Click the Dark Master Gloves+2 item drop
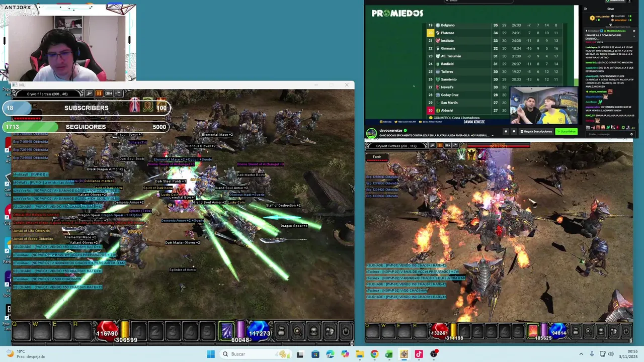This screenshot has width=644, height=362. click(x=183, y=242)
